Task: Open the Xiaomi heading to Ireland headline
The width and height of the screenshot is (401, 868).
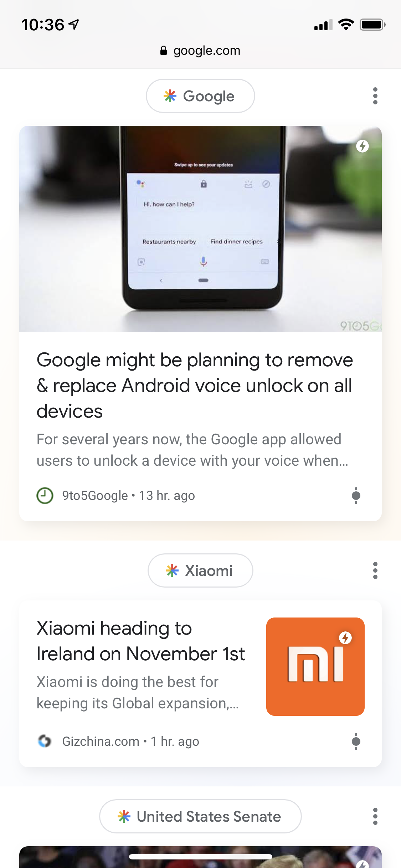Action: point(141,641)
